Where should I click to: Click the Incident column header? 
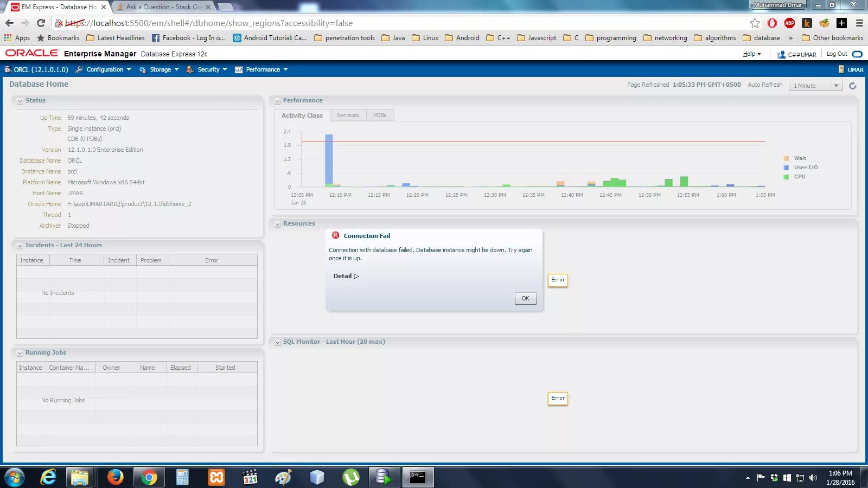pyautogui.click(x=120, y=260)
